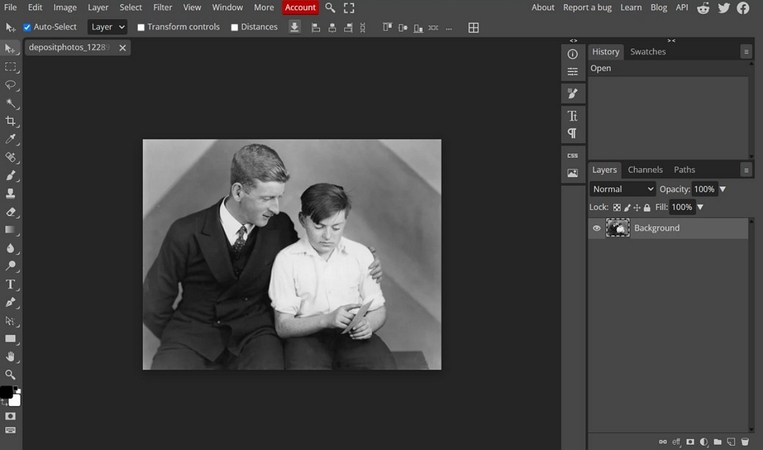
Task: Open the Learn link
Action: 631,7
